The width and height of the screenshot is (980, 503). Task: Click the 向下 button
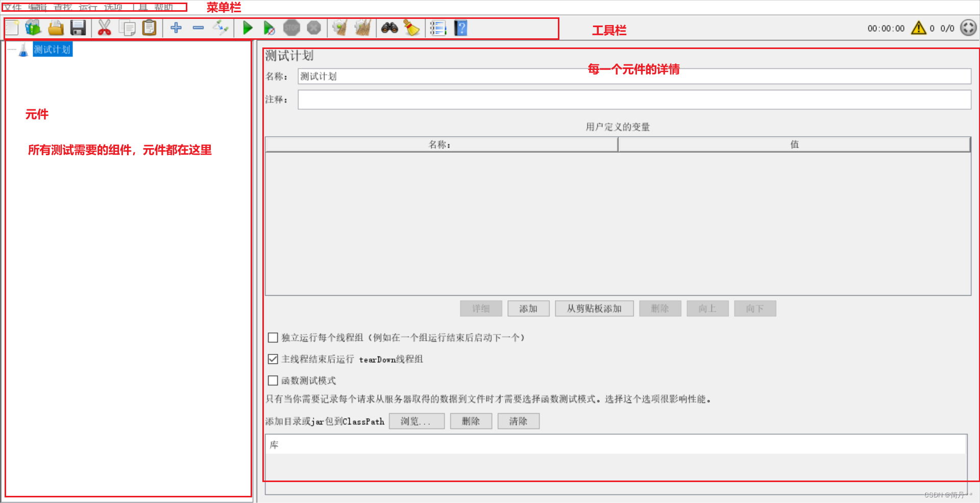click(755, 308)
